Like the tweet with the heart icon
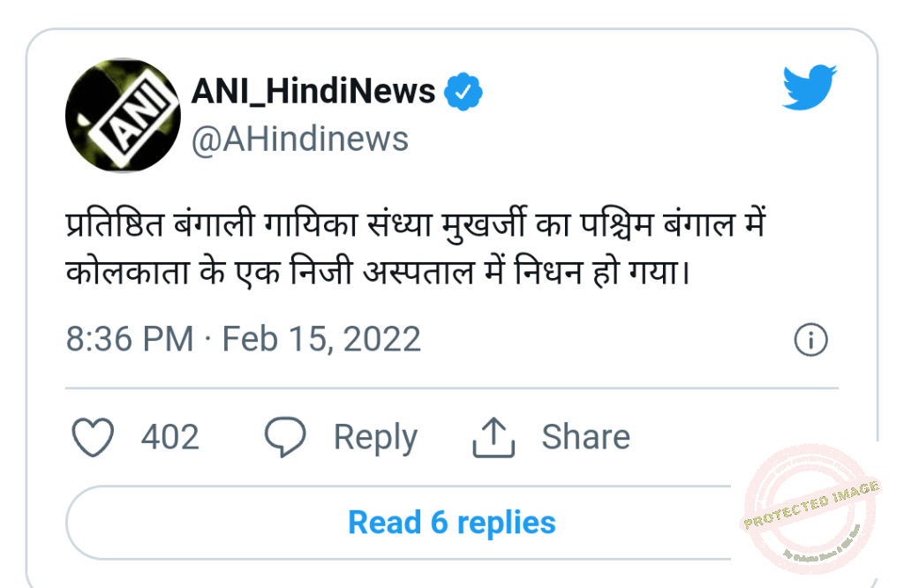Screen dimensions: 904x588 (93, 438)
